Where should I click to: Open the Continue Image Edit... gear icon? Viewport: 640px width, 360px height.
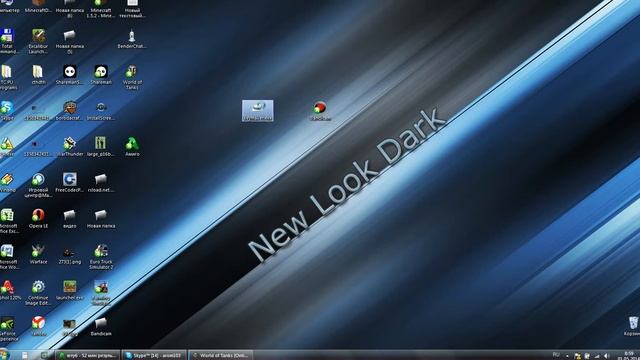(x=38, y=293)
